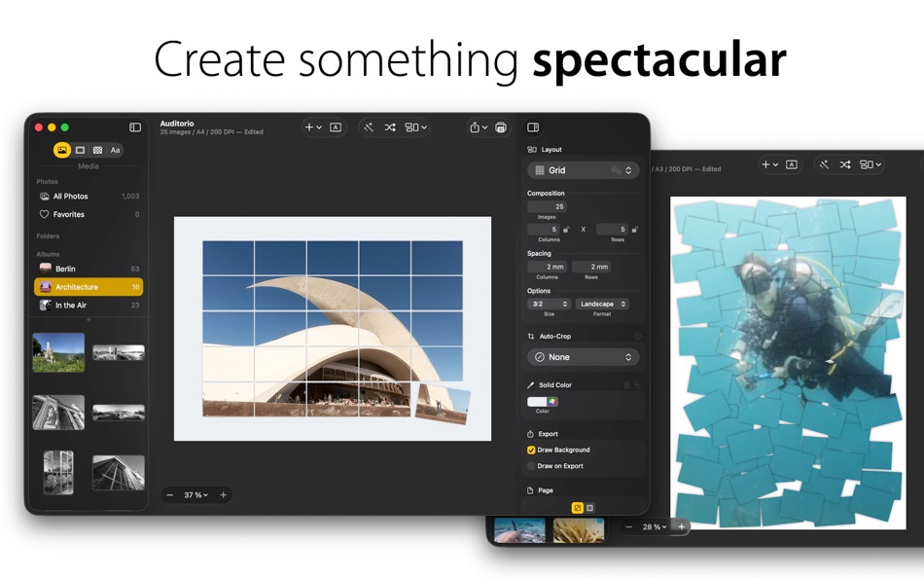The image size is (924, 578).
Task: Increase zoom with the plus button
Action: click(x=222, y=495)
